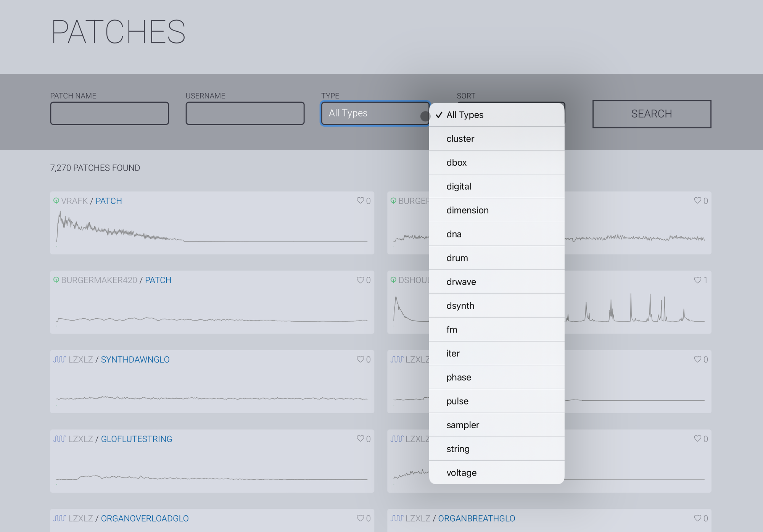Click the PATCHES page heading
The width and height of the screenshot is (763, 532).
tap(118, 32)
